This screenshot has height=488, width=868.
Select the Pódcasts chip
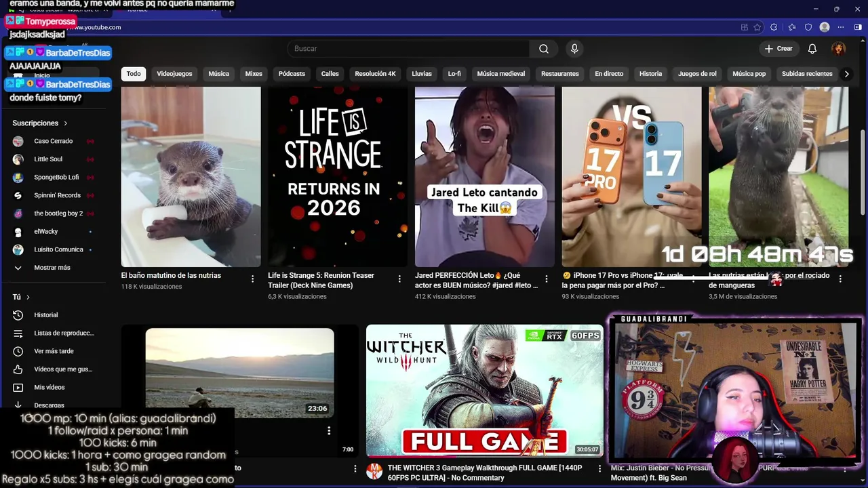click(x=292, y=74)
